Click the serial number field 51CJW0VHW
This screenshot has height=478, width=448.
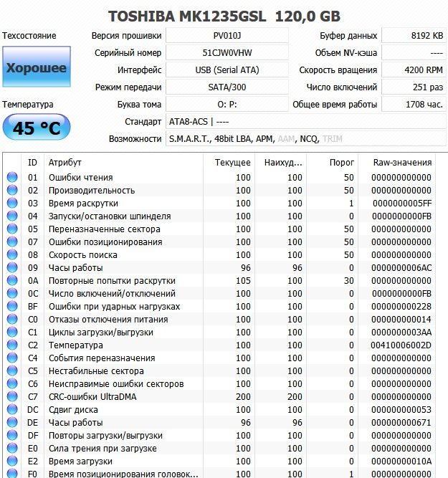[227, 53]
